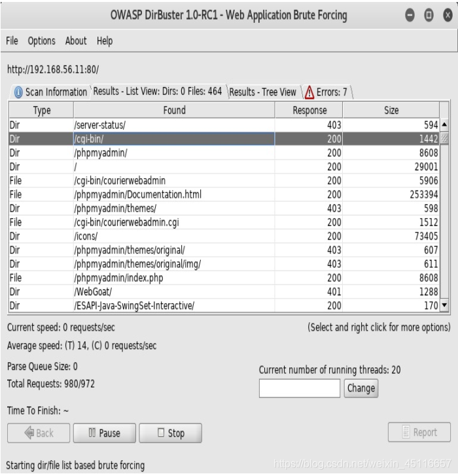Click the 401 response for WebGoat

[334, 292]
